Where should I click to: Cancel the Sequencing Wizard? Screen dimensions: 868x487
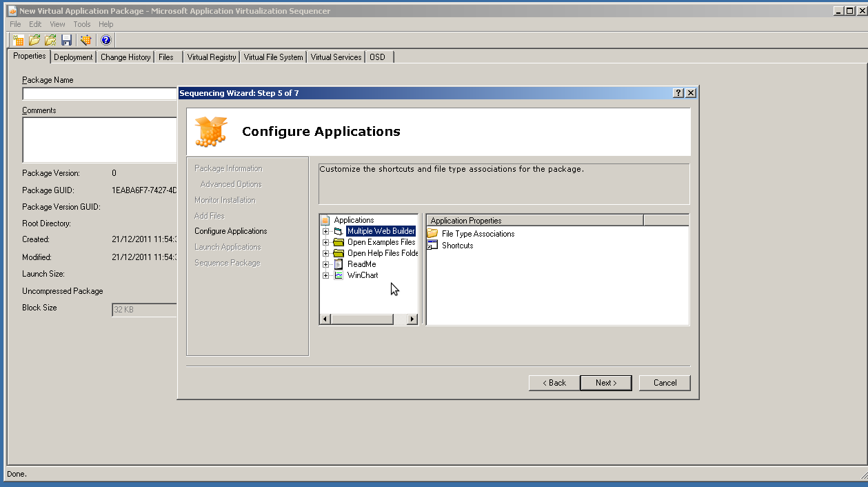coord(665,383)
